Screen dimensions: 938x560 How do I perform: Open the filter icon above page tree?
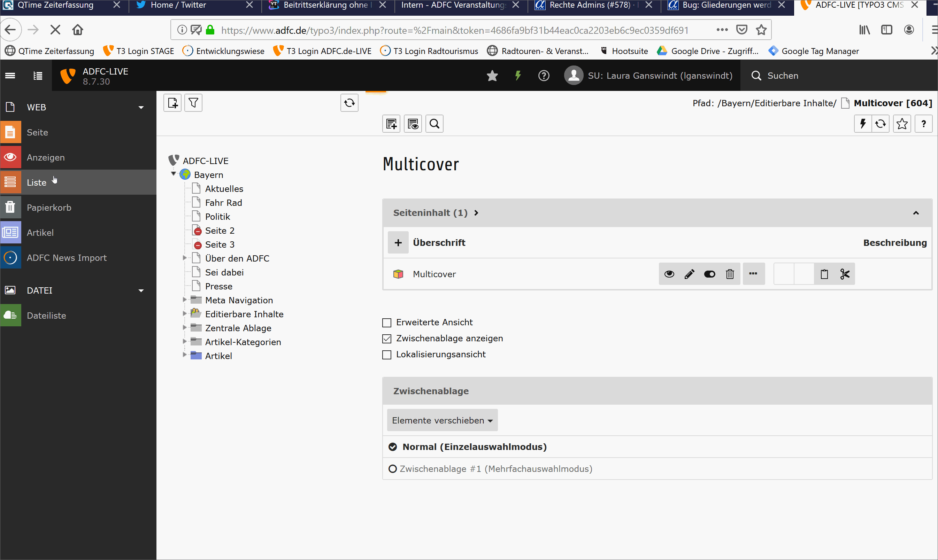click(193, 103)
